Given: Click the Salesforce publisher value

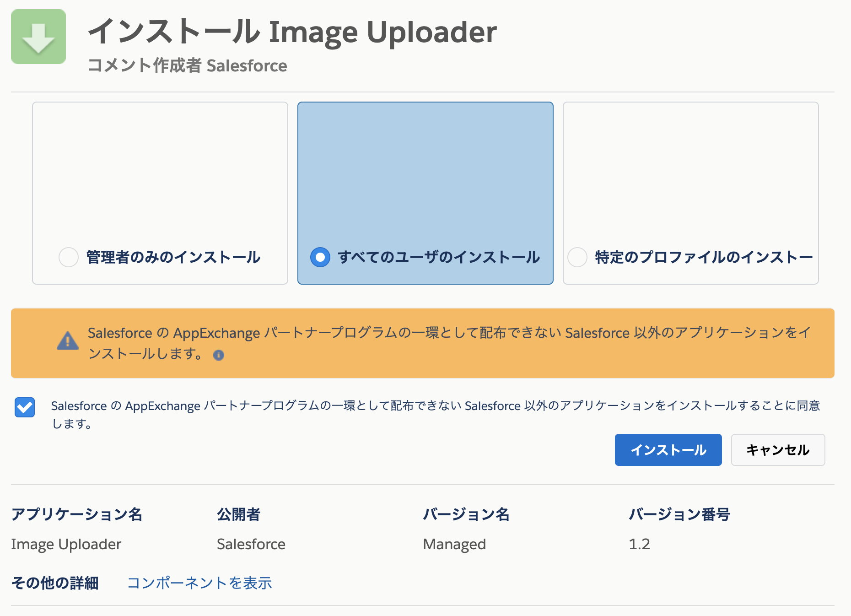Looking at the screenshot, I should coord(251,544).
